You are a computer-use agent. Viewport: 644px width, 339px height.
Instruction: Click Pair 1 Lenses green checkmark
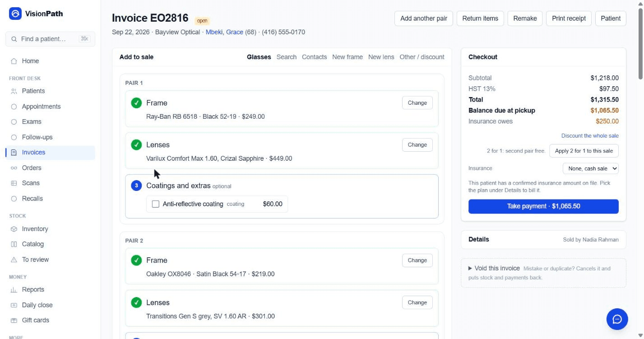(136, 145)
